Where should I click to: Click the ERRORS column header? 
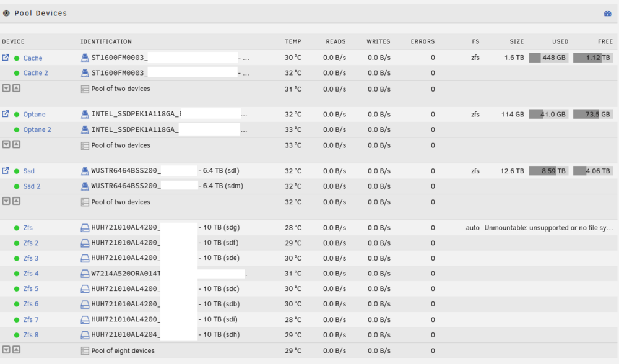[423, 41]
